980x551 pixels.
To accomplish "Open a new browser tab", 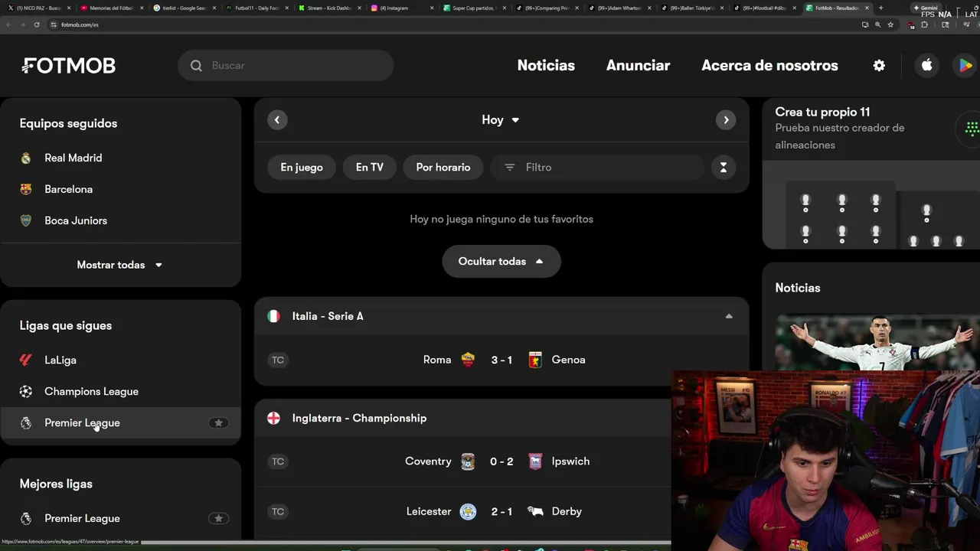I will tap(880, 8).
